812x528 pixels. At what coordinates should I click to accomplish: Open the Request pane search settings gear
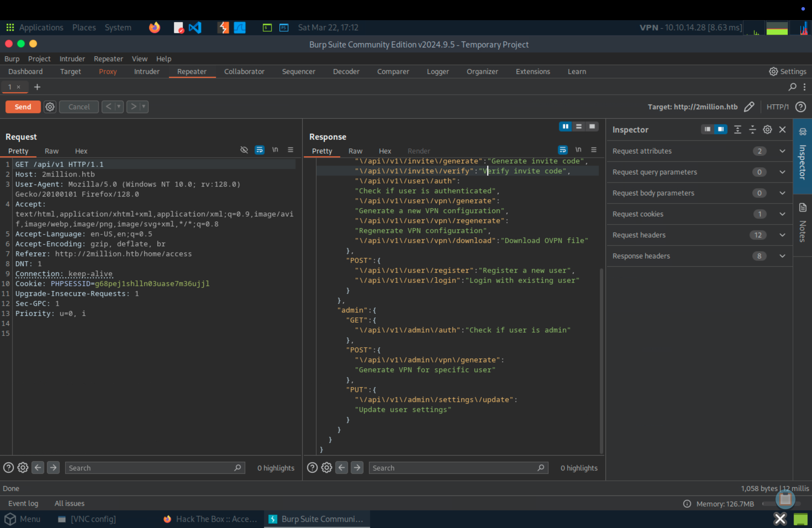23,468
